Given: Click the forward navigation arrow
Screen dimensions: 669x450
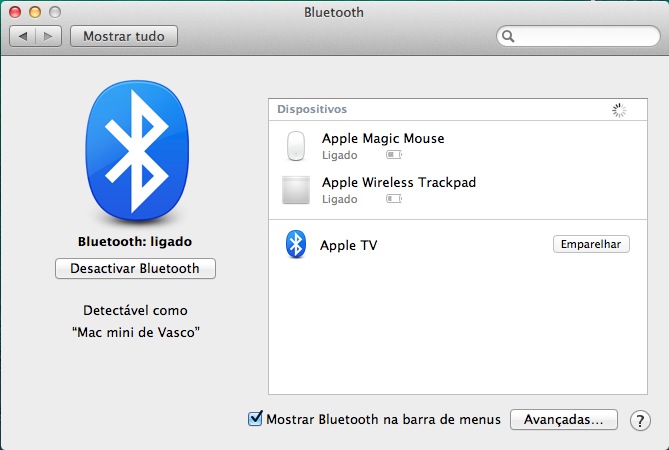Looking at the screenshot, I should [x=48, y=36].
